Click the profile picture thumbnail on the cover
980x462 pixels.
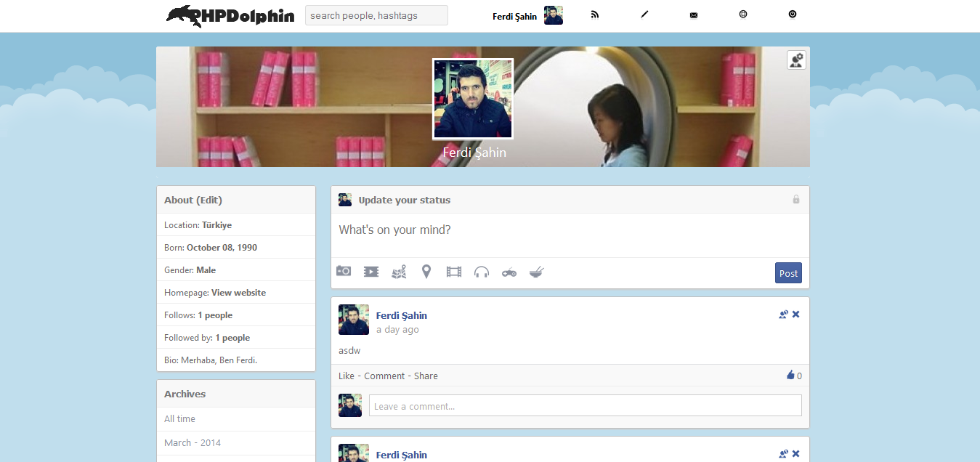point(472,98)
